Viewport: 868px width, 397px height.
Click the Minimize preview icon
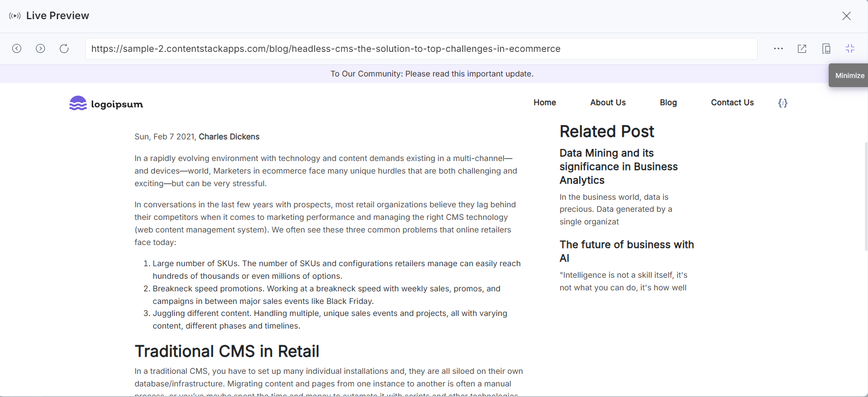tap(850, 49)
